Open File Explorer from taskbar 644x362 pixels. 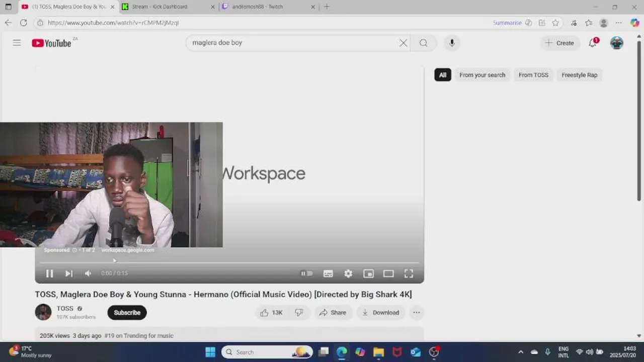tap(378, 352)
